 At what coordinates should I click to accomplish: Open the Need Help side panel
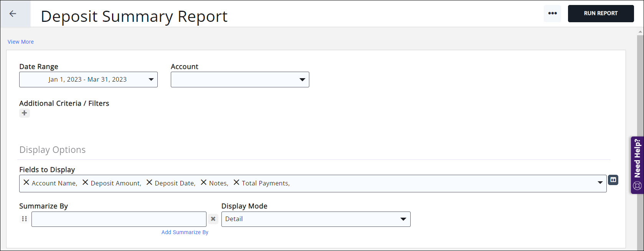click(x=637, y=165)
